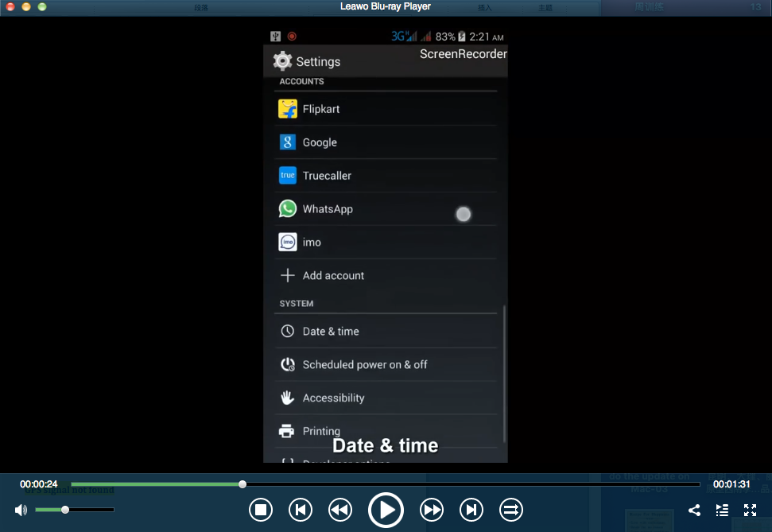Toggle fullscreen mode icon
Viewport: 772px width, 532px height.
click(x=750, y=510)
